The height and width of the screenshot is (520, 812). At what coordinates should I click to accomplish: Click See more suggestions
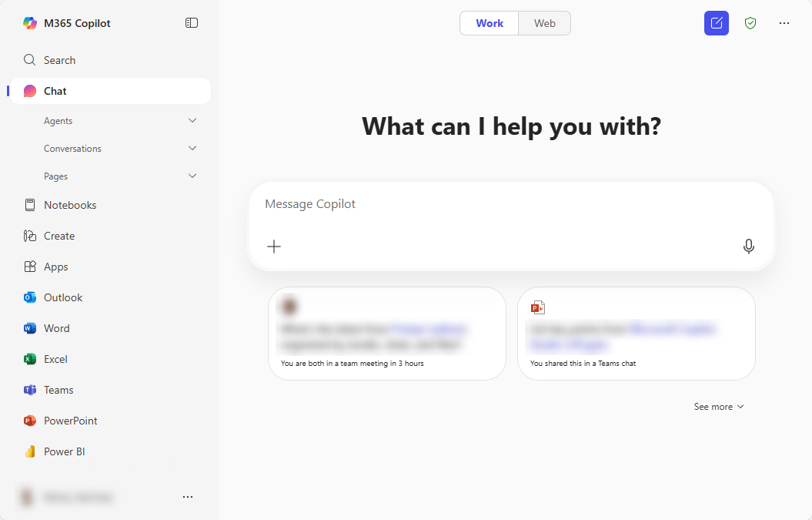[x=718, y=407]
